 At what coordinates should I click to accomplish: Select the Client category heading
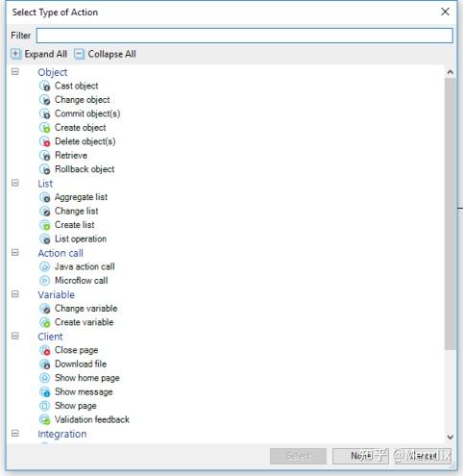point(50,337)
